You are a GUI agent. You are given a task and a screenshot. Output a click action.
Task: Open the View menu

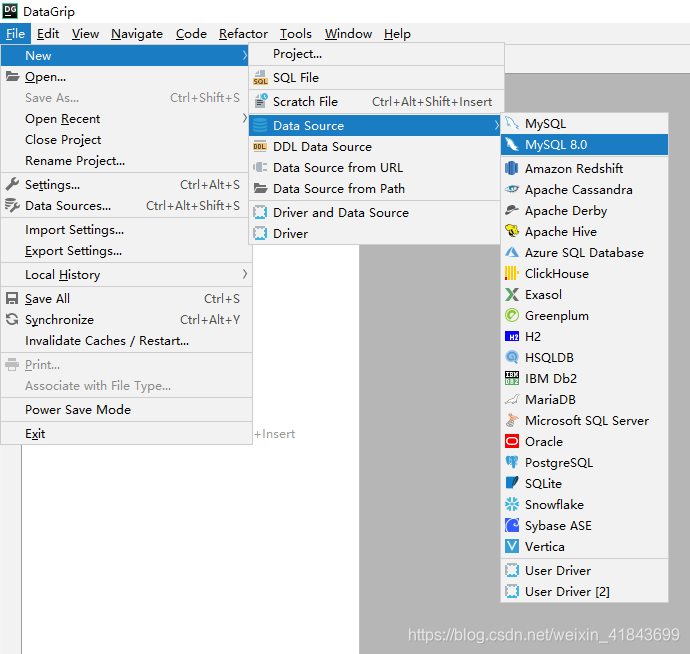pyautogui.click(x=85, y=34)
